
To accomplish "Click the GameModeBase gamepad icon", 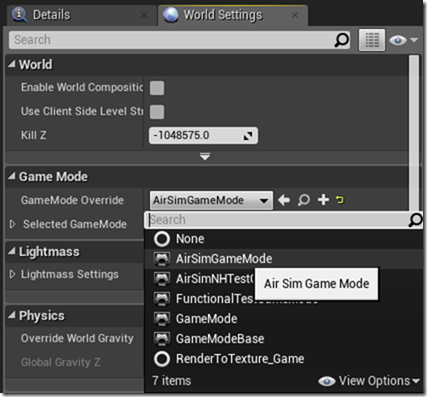I will pyautogui.click(x=162, y=339).
